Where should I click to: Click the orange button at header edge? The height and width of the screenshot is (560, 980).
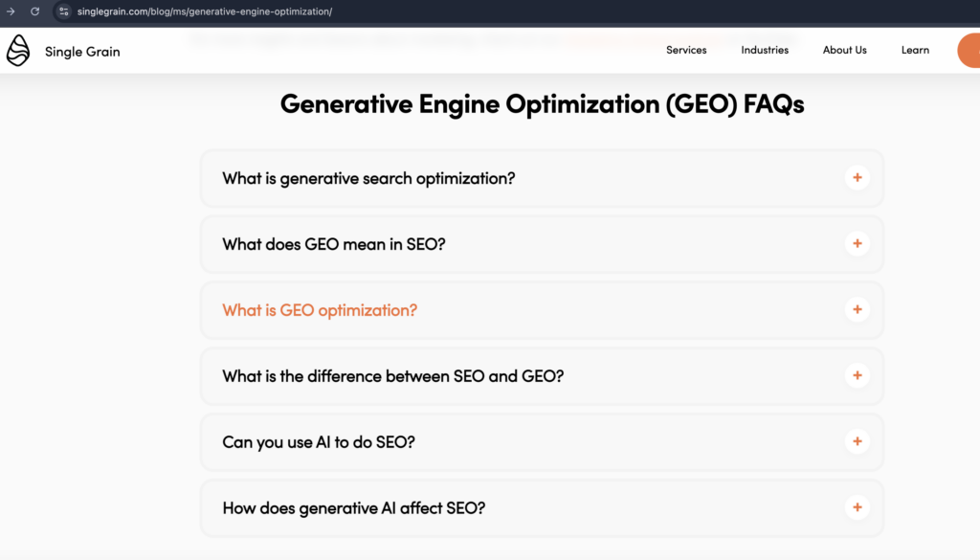[969, 51]
